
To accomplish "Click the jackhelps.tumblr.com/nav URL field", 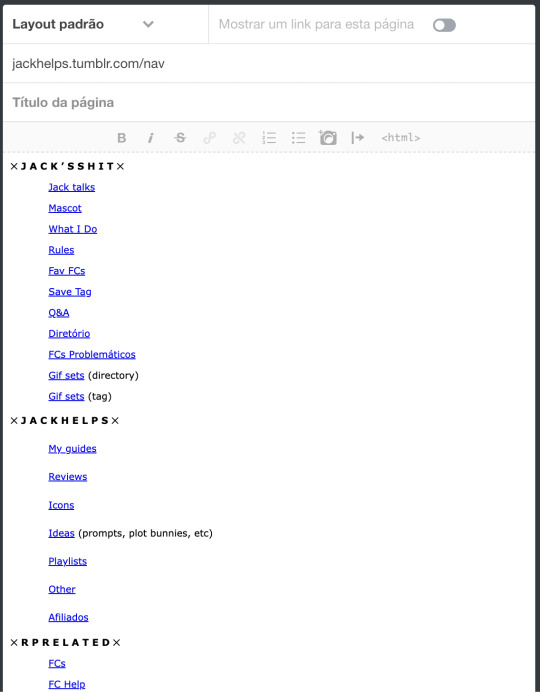I will coord(269,64).
